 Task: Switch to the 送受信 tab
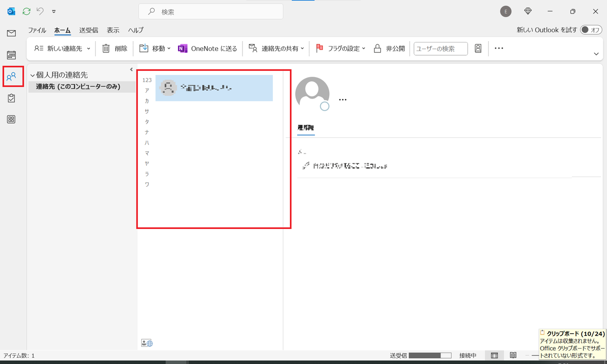point(89,30)
